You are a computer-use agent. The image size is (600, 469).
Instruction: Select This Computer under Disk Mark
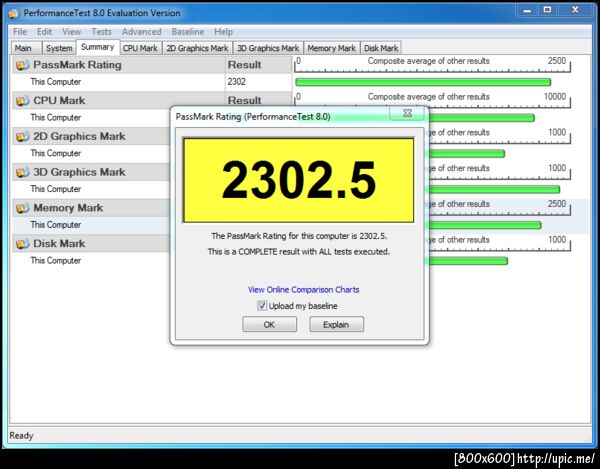tap(55, 261)
